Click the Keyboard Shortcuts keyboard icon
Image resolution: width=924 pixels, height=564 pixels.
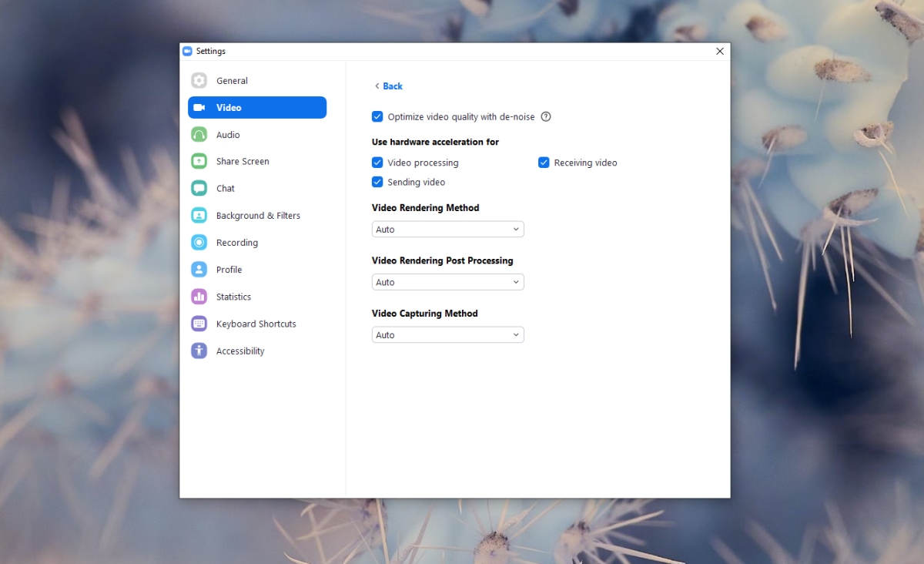click(199, 324)
